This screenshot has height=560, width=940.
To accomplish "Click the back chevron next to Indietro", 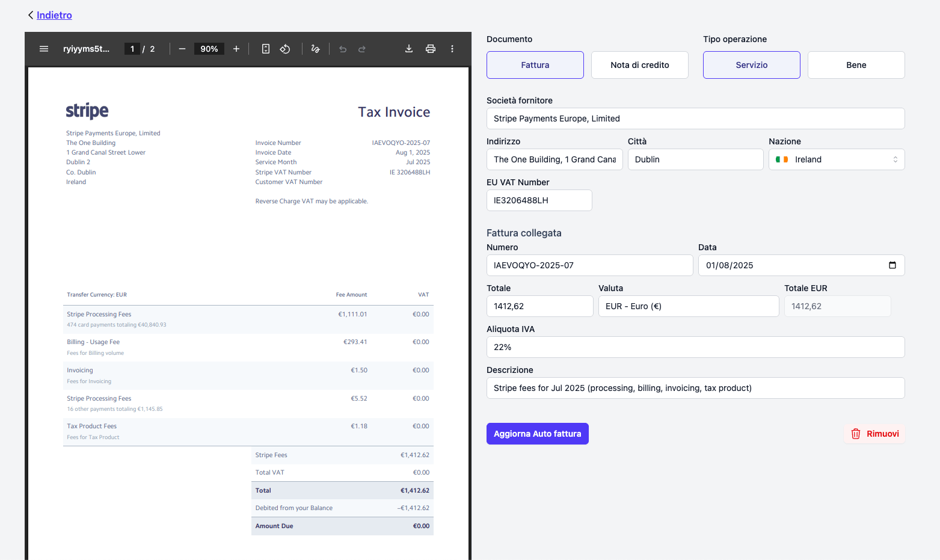I will point(31,15).
